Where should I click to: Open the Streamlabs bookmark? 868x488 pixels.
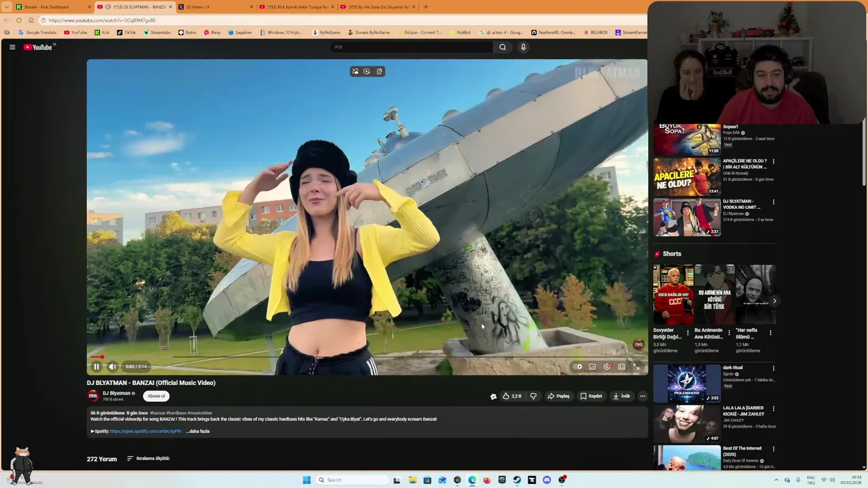157,33
